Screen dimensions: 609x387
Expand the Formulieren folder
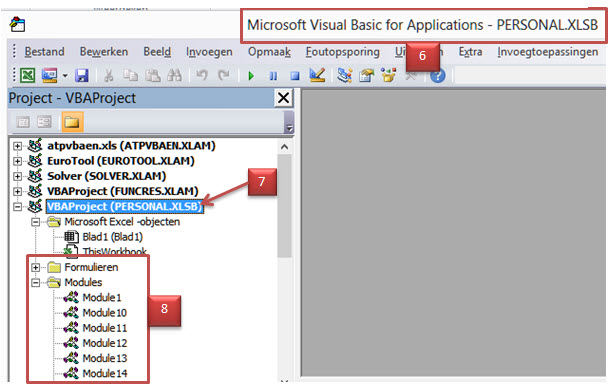point(35,267)
